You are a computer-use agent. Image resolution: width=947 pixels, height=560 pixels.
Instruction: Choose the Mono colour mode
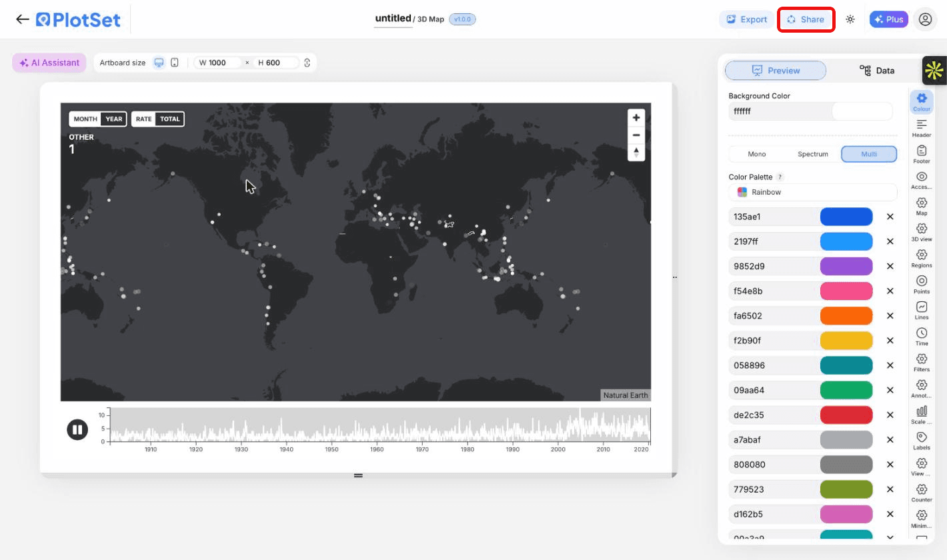click(757, 154)
